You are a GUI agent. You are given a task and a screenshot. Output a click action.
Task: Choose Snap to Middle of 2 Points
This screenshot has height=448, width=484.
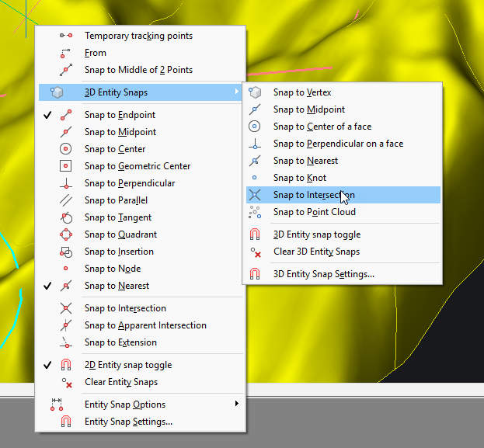[138, 70]
